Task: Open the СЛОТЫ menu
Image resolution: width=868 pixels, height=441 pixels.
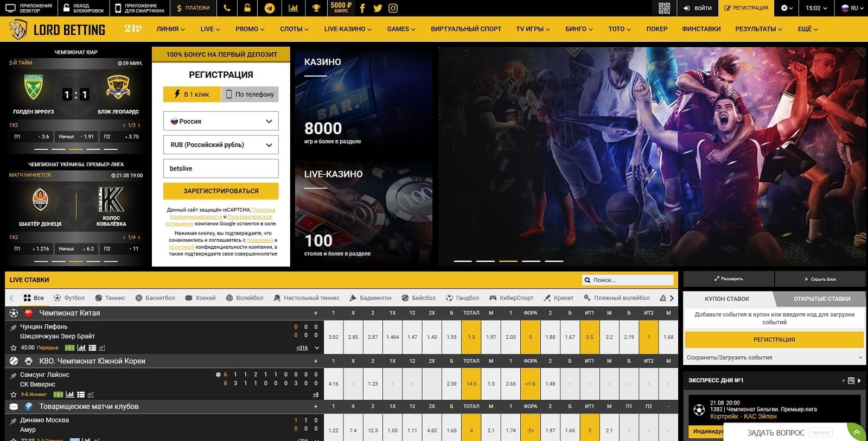Action: (x=294, y=29)
